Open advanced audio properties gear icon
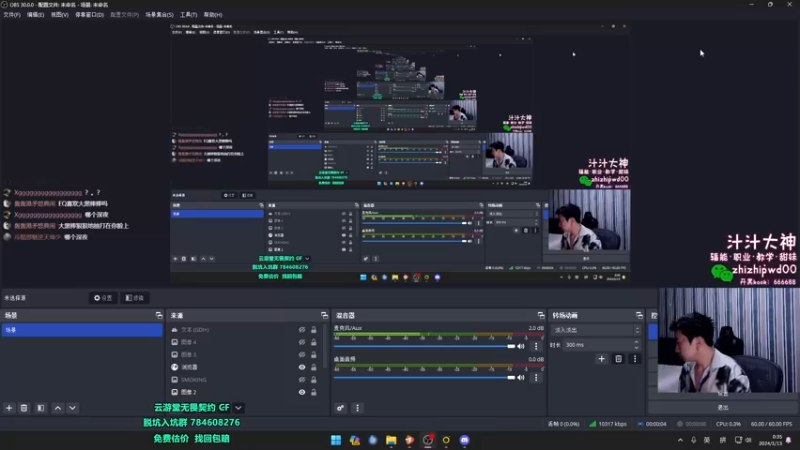The image size is (800, 450). [x=340, y=408]
